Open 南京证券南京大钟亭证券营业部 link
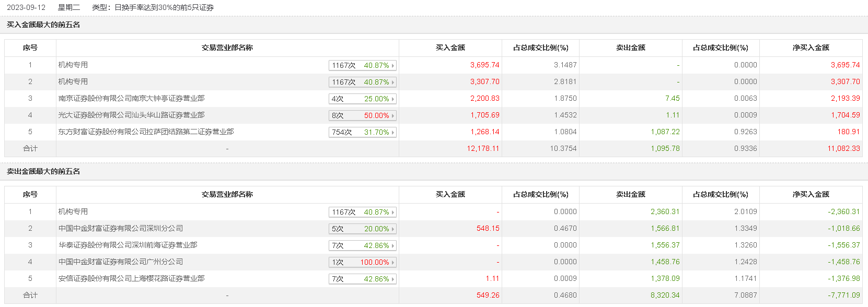This screenshot has height=307, width=868. 131,99
